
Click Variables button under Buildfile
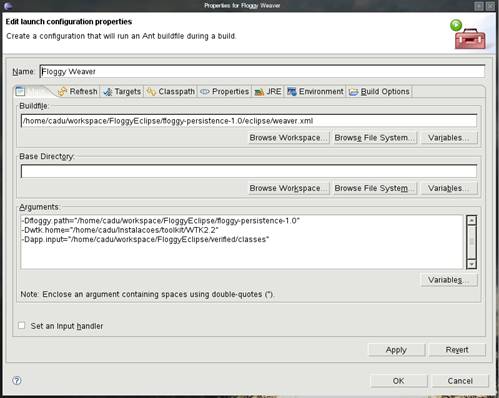coord(449,138)
